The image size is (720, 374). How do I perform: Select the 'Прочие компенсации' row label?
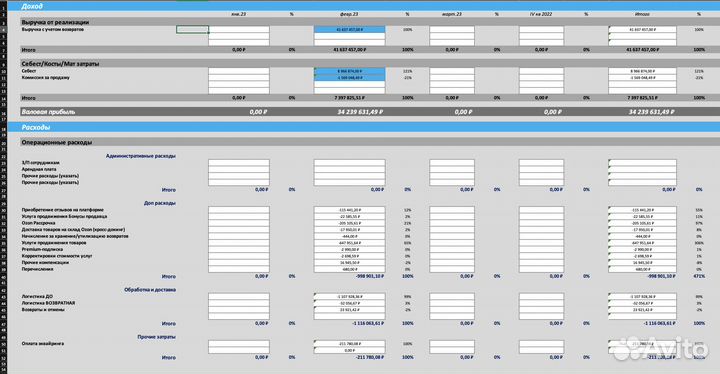click(45, 262)
